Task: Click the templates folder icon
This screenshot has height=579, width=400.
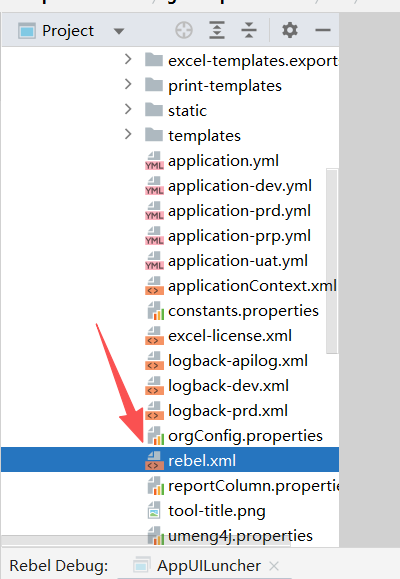Action: [154, 135]
